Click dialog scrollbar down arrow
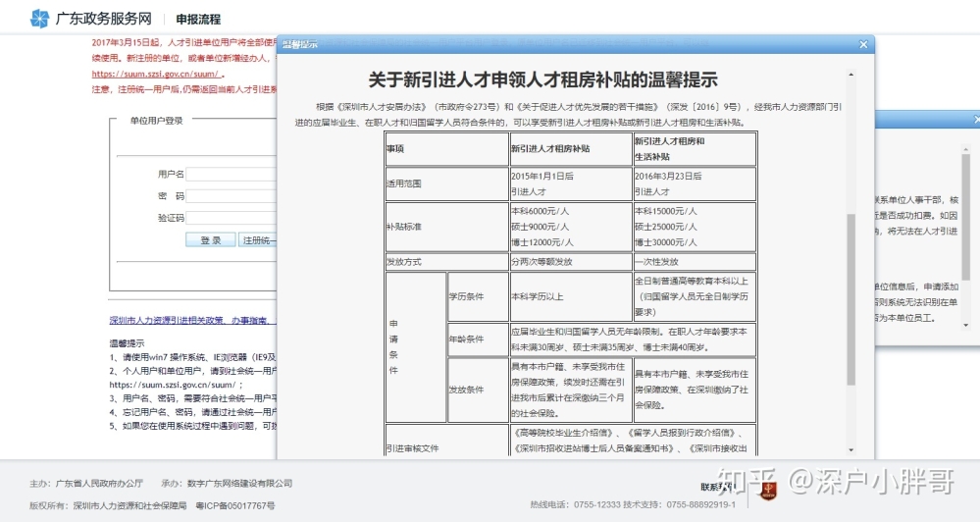Viewport: 980px width, 522px height. click(851, 449)
